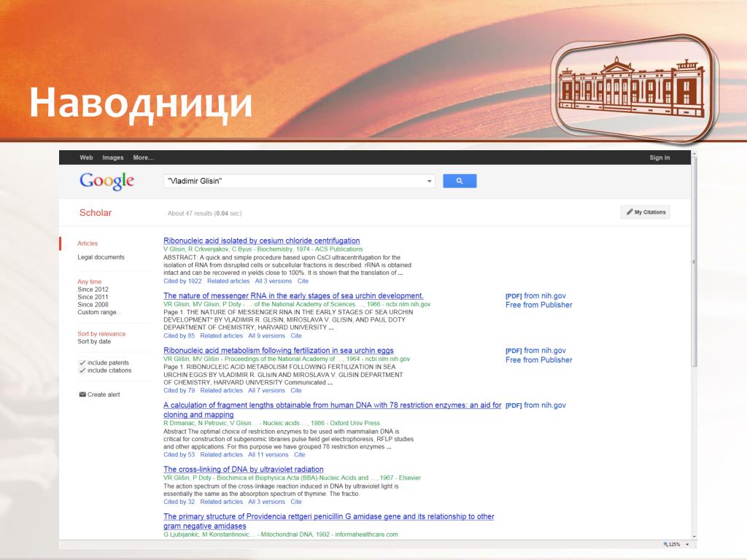Click the Scholar heading link
The image size is (747, 560).
96,213
